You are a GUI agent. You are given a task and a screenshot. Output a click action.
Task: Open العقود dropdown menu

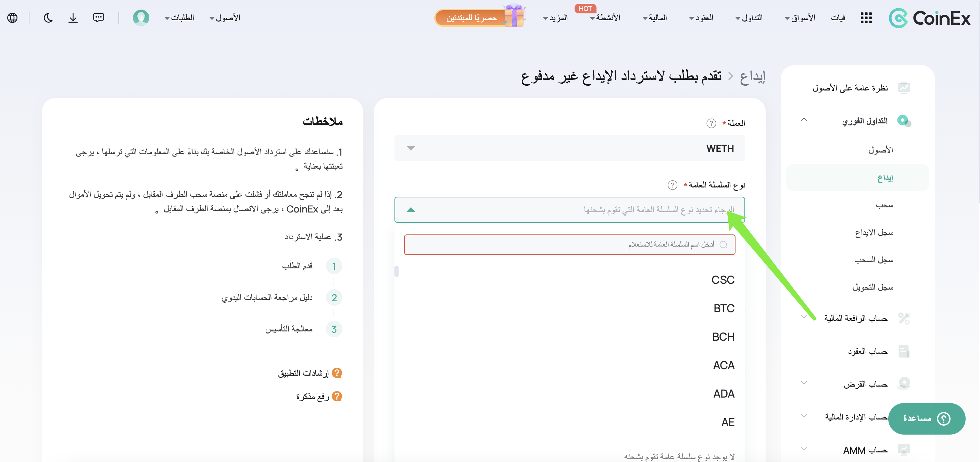tap(701, 18)
